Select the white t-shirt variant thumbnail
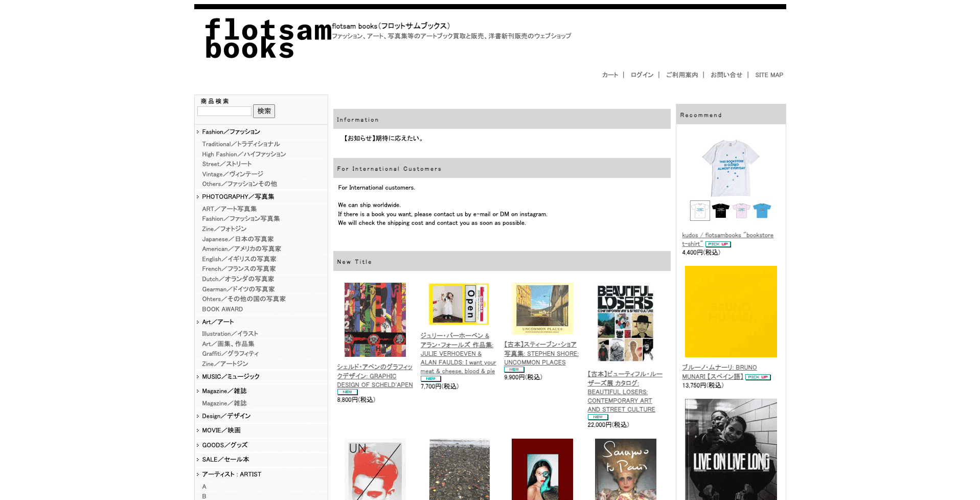The image size is (980, 500). point(700,211)
